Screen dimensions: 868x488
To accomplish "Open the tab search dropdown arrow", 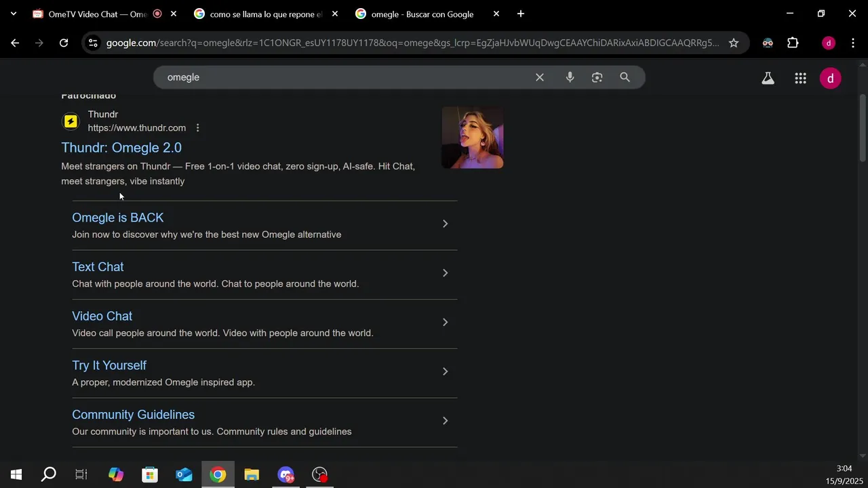I will (13, 14).
